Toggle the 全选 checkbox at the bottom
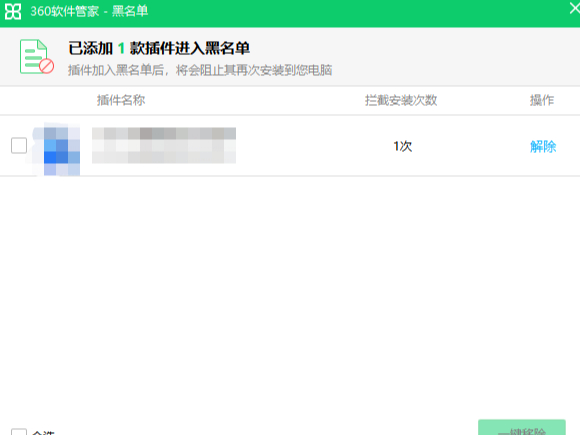580x435 pixels. tap(19, 432)
